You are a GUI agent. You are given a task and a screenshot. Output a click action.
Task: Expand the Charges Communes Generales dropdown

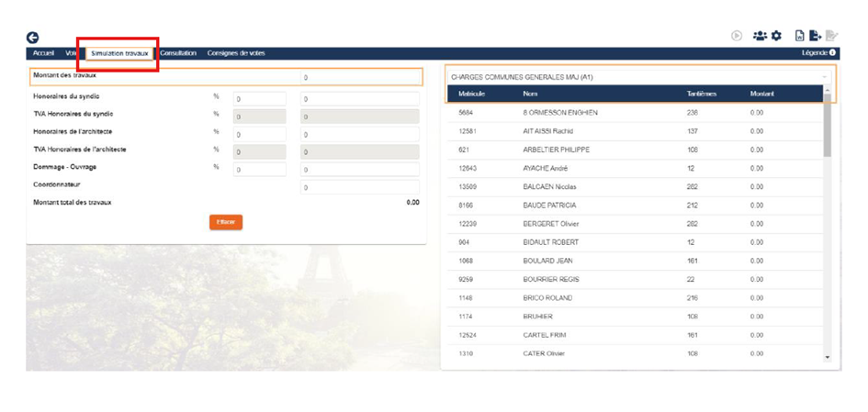click(x=824, y=77)
